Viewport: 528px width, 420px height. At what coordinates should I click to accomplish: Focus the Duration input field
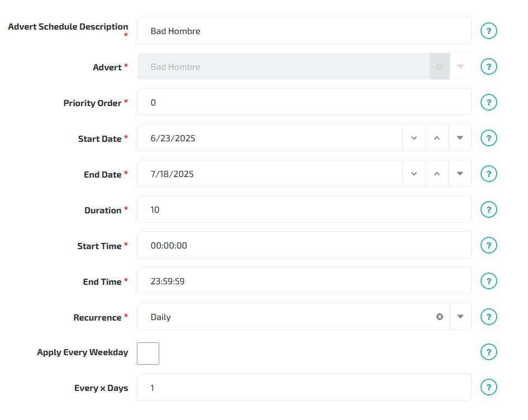click(304, 209)
